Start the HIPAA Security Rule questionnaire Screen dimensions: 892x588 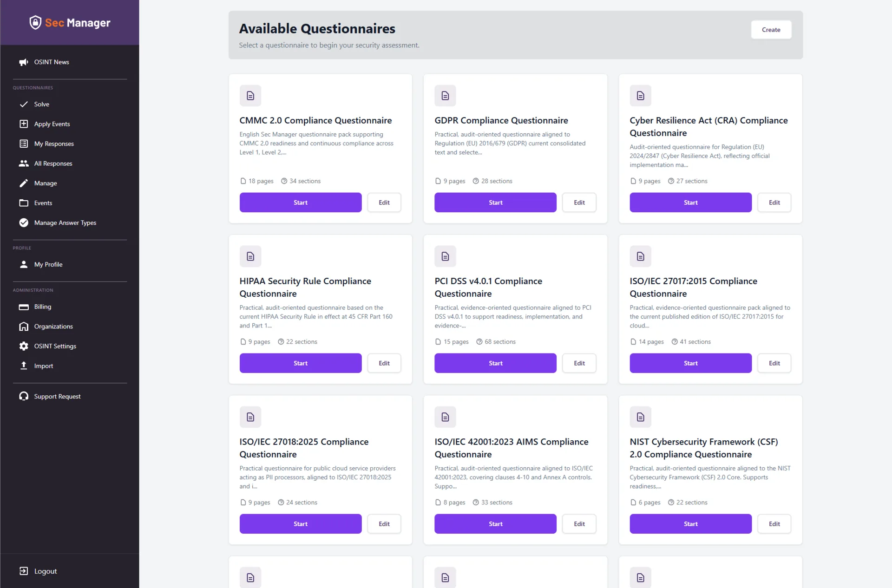301,363
